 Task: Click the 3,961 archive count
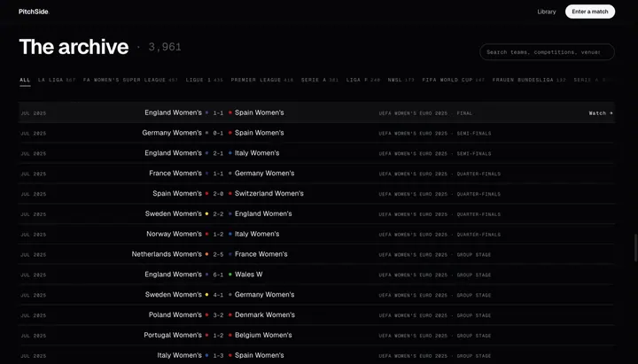pyautogui.click(x=165, y=47)
